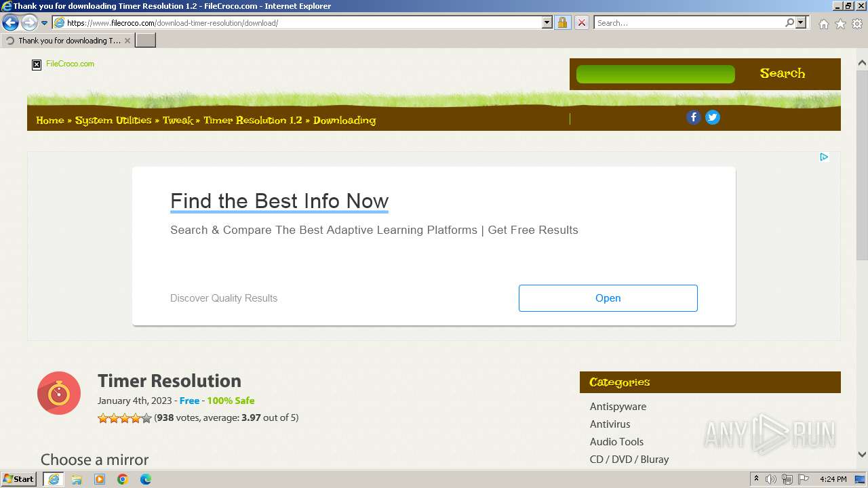Click the volume speaker tray icon
Viewport: 868px width, 488px height.
[x=771, y=479]
